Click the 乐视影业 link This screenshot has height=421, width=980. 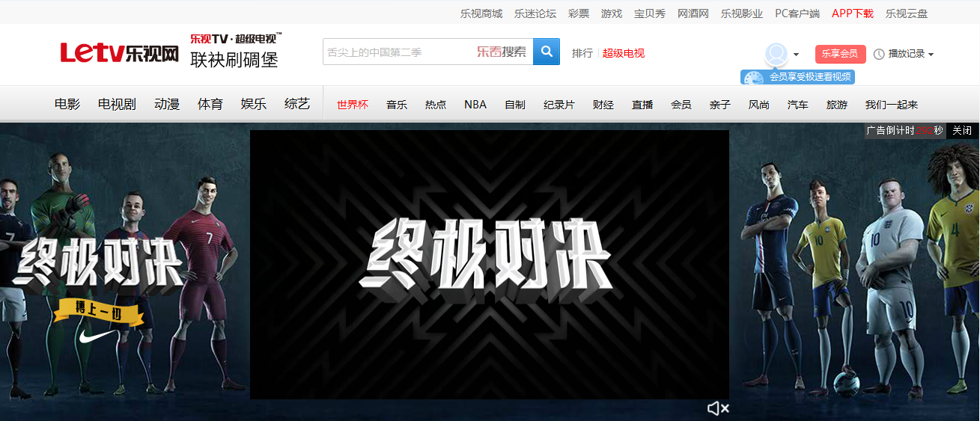742,13
